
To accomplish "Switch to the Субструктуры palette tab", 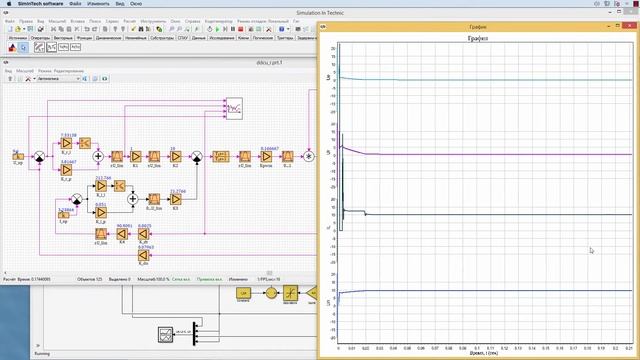I will point(162,38).
